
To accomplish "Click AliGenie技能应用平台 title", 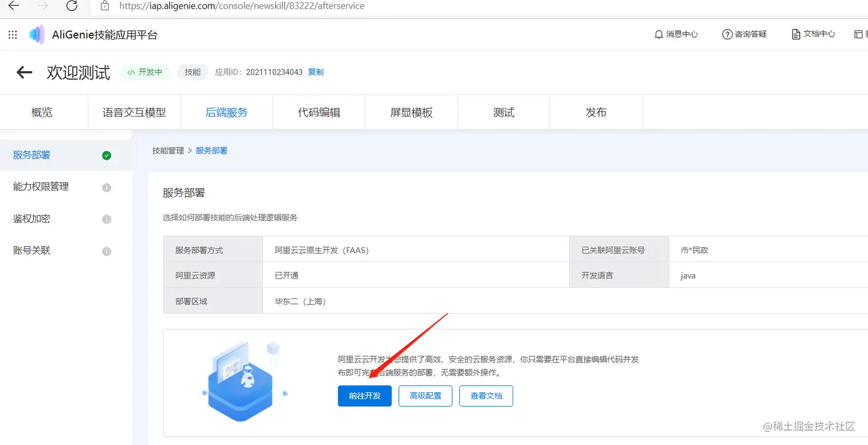I will coord(104,35).
